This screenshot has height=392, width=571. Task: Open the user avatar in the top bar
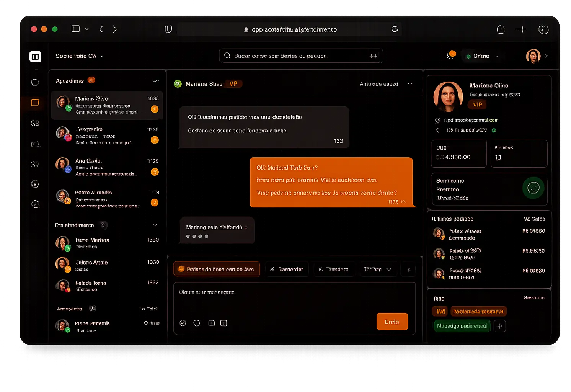coord(533,56)
